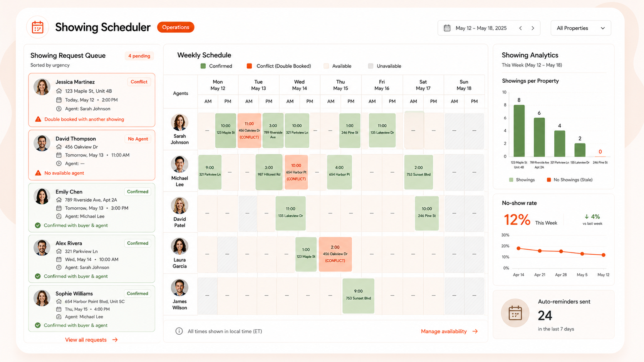The image size is (644, 362).
Task: Click the info icon beside All times shown in local time
Action: pos(179,331)
